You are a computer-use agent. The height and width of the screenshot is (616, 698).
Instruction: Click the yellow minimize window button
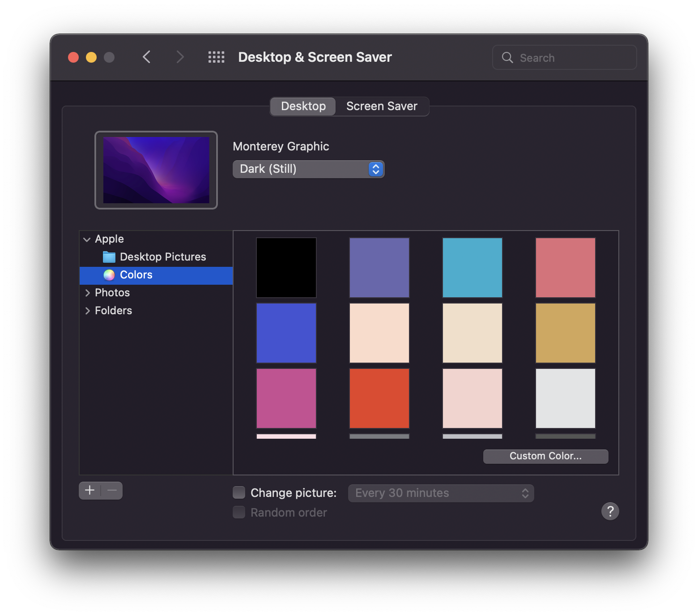[91, 57]
